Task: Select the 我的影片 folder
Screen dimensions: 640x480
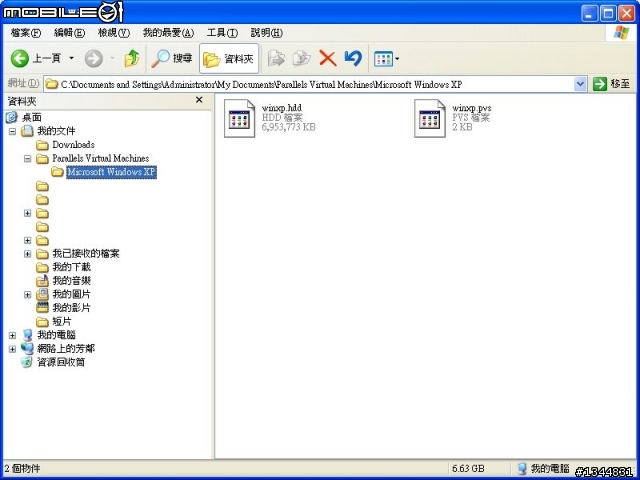Action: point(71,308)
